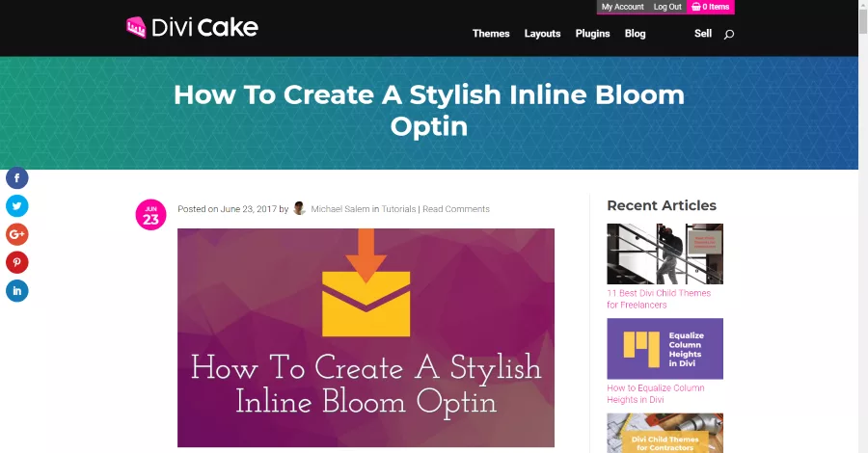Click the Log Out link
Image resolution: width=868 pixels, height=453 pixels.
pyautogui.click(x=667, y=7)
